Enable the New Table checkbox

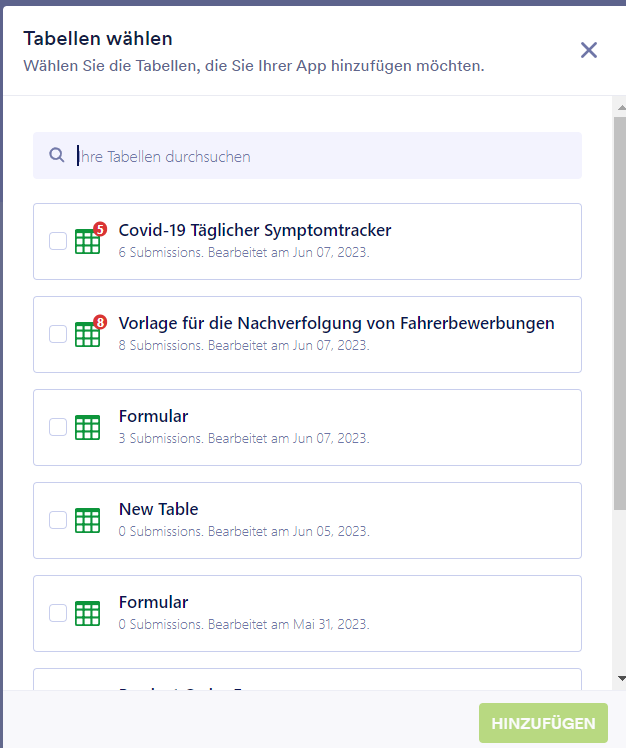point(58,520)
